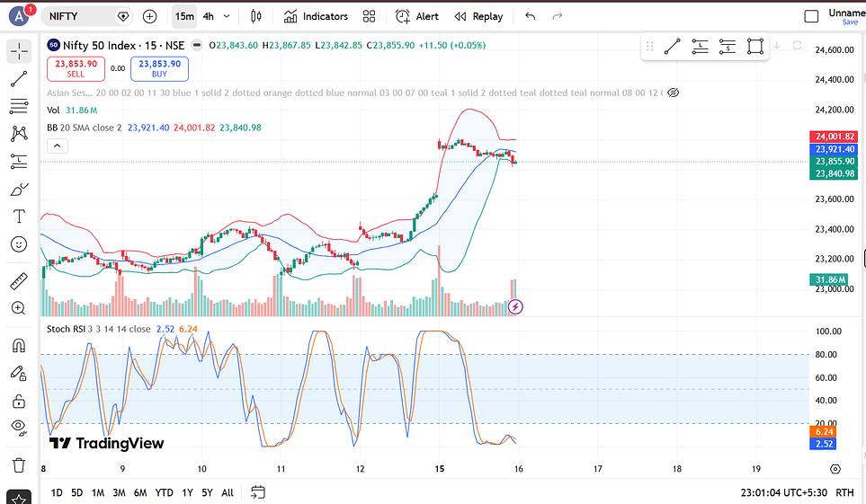Screen dimensions: 866x504
Task: Set range to 5D
Action: [x=76, y=492]
